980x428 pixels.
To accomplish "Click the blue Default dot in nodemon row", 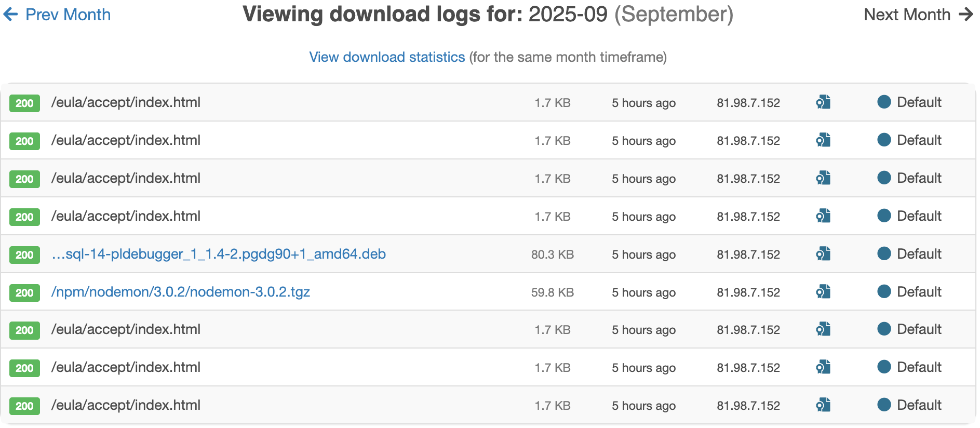I will click(884, 291).
